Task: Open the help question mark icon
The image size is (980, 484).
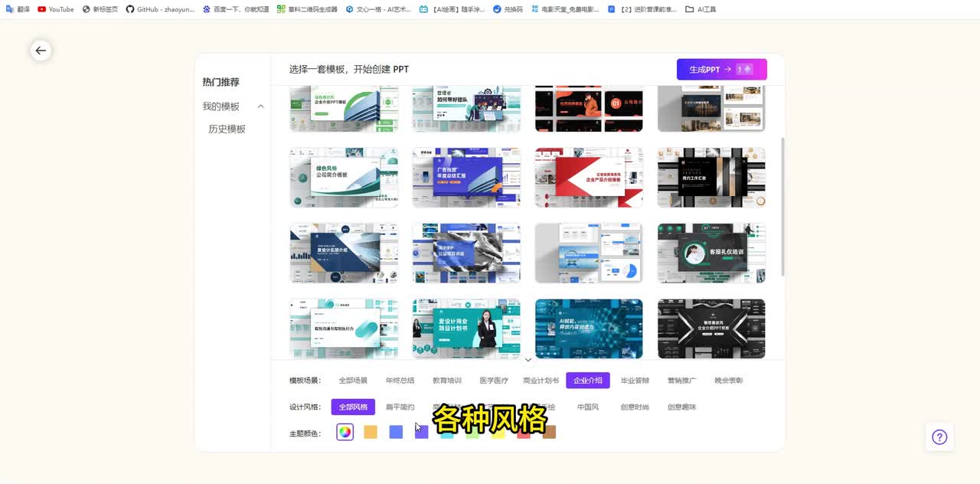Action: pyautogui.click(x=939, y=437)
